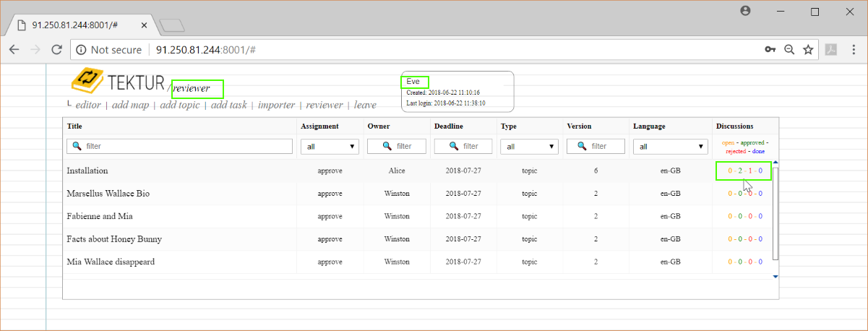Screen dimensions: 868x331
Task: Expand the Type filter dropdown
Action: [529, 146]
